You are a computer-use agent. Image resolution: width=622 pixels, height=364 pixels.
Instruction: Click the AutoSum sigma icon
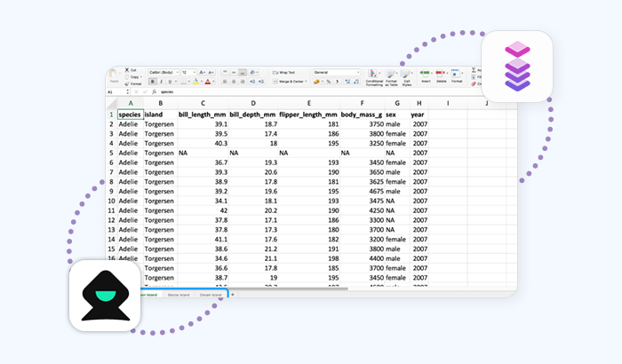point(474,70)
